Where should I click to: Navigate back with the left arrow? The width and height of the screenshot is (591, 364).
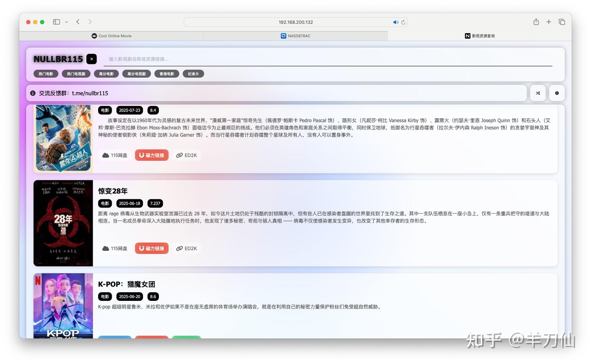point(78,22)
